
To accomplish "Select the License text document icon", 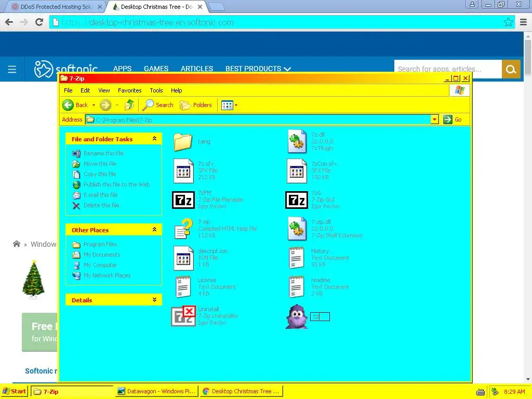I will pyautogui.click(x=183, y=287).
